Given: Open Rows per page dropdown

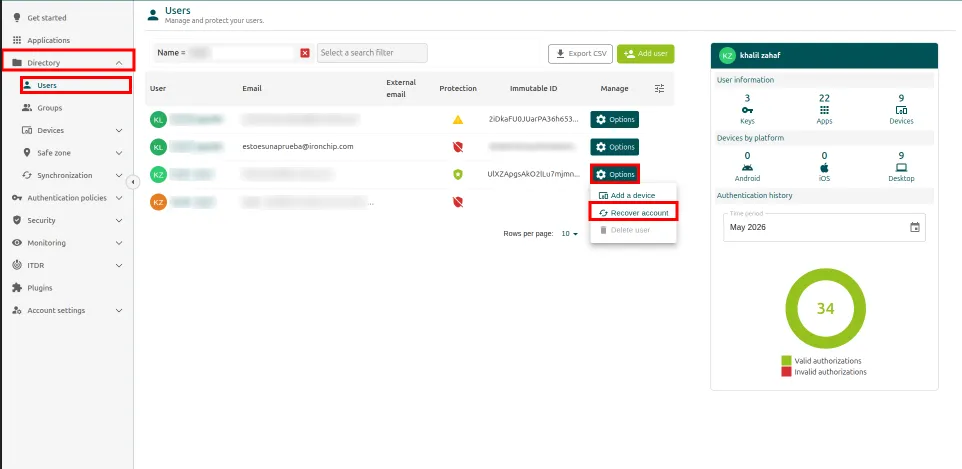Looking at the screenshot, I should pos(570,234).
